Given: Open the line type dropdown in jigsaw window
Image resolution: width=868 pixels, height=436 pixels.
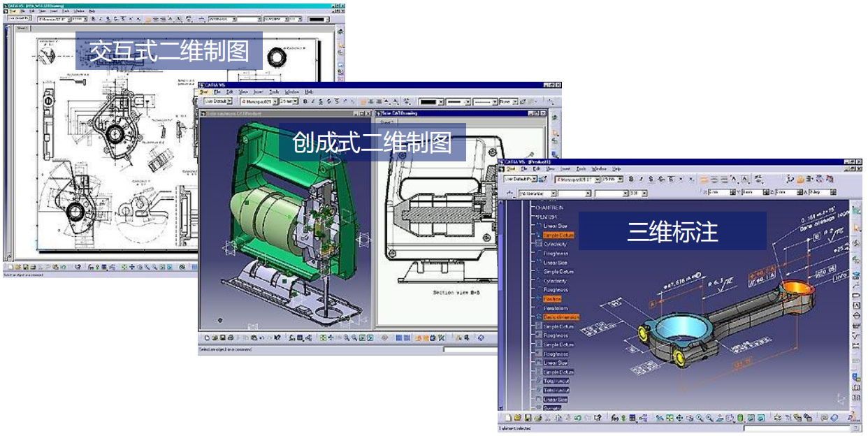Looking at the screenshot, I should click(485, 102).
